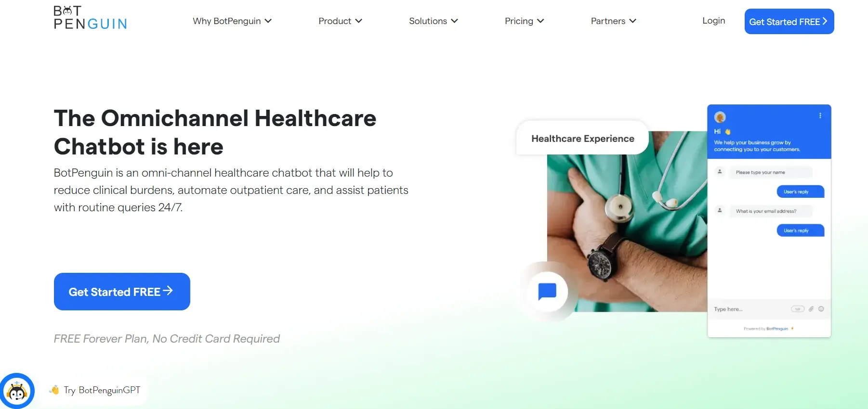Click the Login link
Viewport: 868px width, 409px height.
(x=713, y=21)
